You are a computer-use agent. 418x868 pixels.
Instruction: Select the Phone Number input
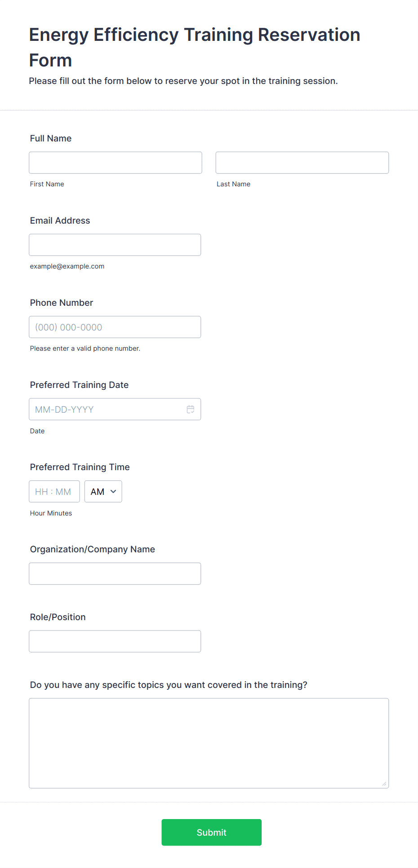[x=115, y=327]
